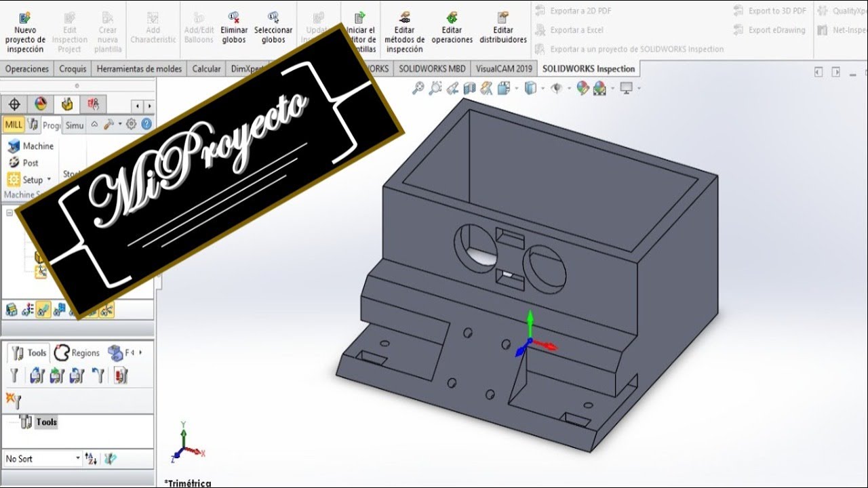Switch to the VisualCAM 2019 tab
The width and height of the screenshot is (868, 488).
point(504,69)
